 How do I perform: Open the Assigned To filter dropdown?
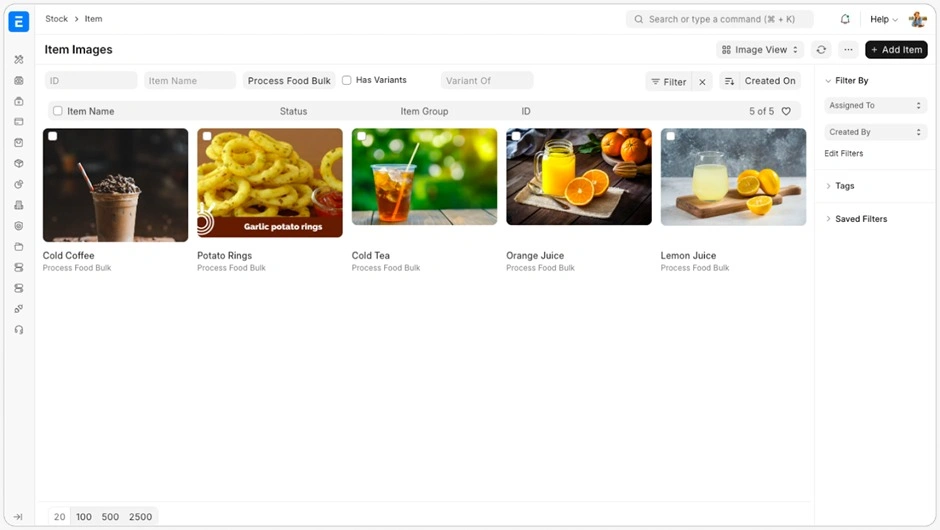875,105
